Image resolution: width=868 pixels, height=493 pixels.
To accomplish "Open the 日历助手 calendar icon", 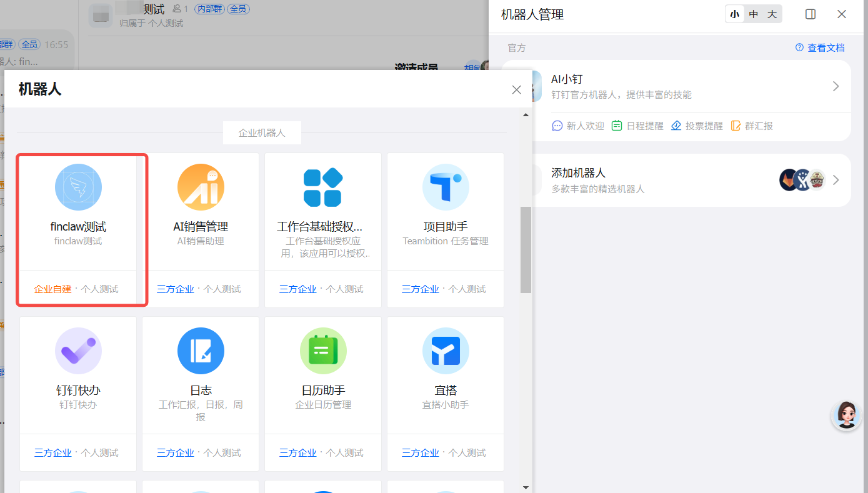I will pos(323,351).
